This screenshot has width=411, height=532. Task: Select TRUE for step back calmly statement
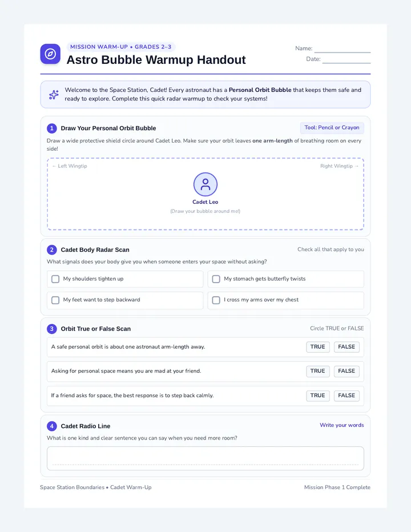tap(317, 395)
